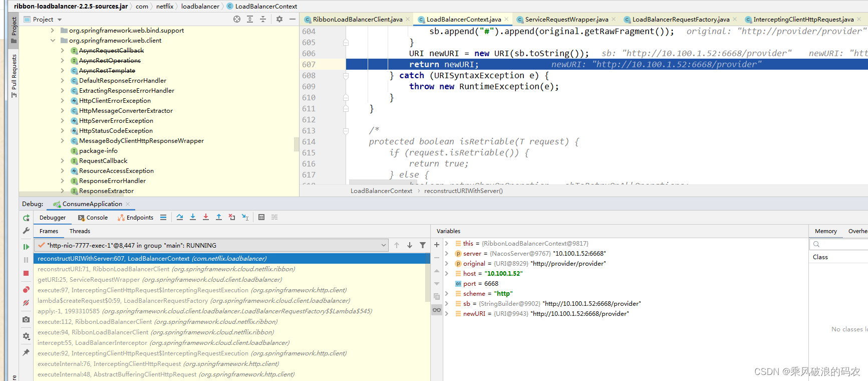Screen dimensions: 868x381
Task: Click the Show Execution Point icon
Action: coord(163,217)
